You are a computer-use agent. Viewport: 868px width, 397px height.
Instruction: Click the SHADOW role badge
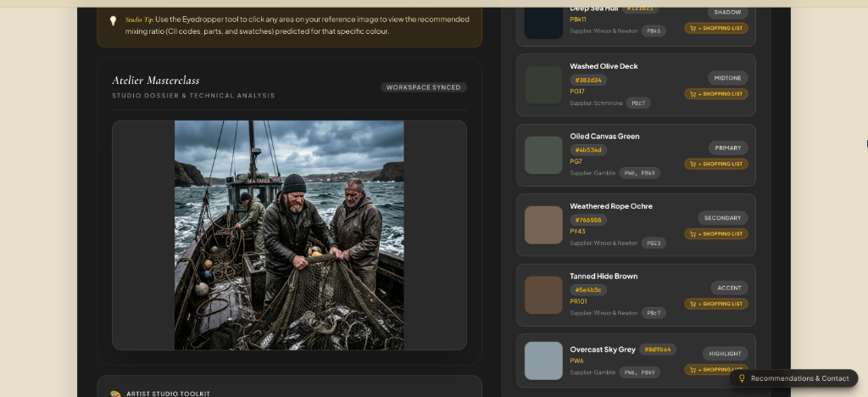[727, 12]
